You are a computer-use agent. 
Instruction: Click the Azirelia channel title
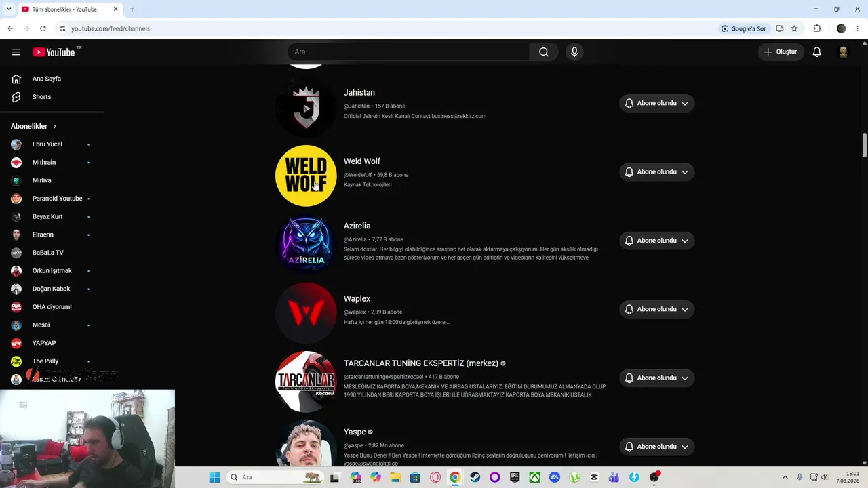(x=357, y=226)
